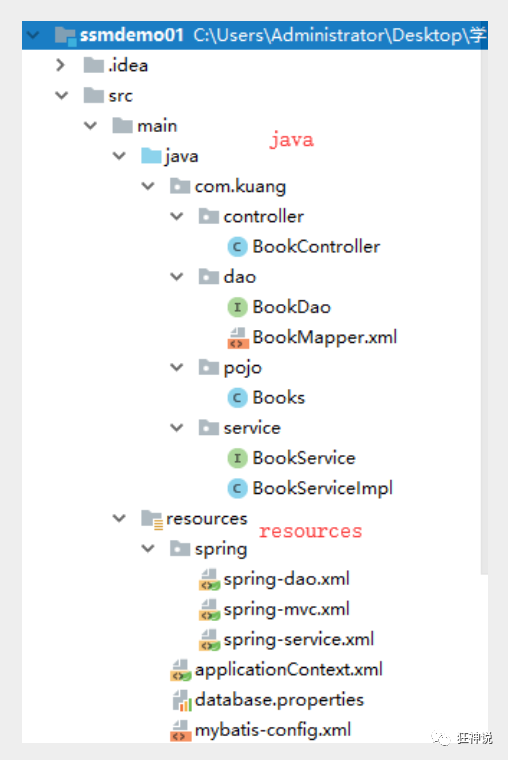Click the resources folder icon
This screenshot has height=760, width=508.
152,519
